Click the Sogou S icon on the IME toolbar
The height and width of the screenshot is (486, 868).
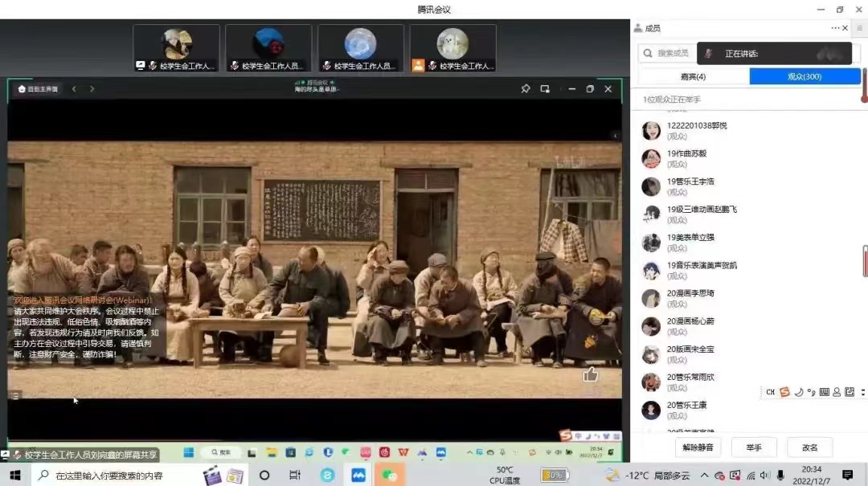[x=784, y=392]
